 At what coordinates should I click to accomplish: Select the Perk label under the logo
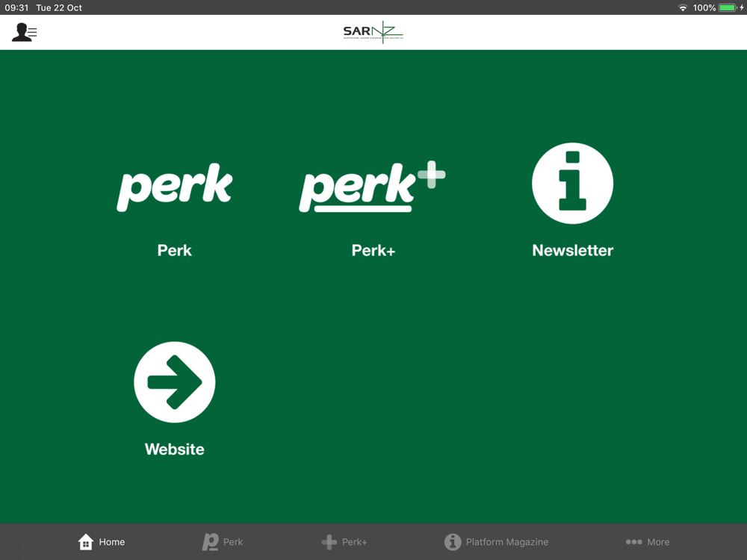(174, 250)
